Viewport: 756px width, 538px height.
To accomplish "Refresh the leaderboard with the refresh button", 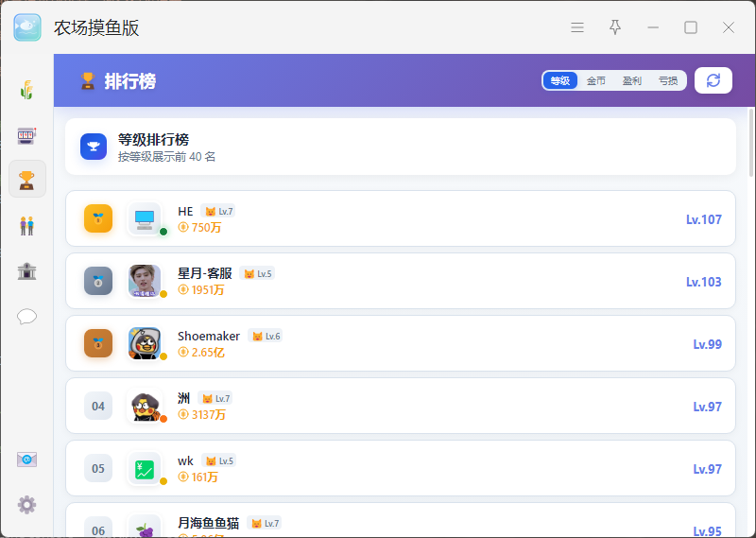I will pos(713,80).
